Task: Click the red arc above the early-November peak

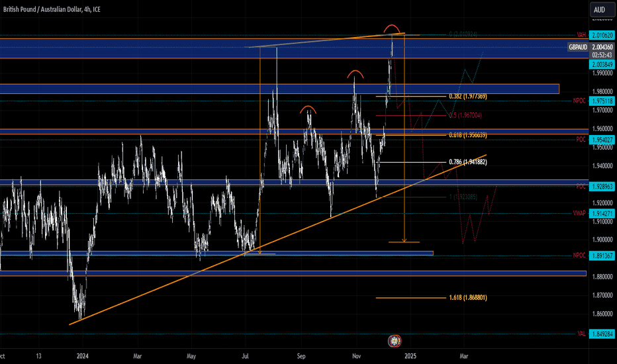Action: 355,73
